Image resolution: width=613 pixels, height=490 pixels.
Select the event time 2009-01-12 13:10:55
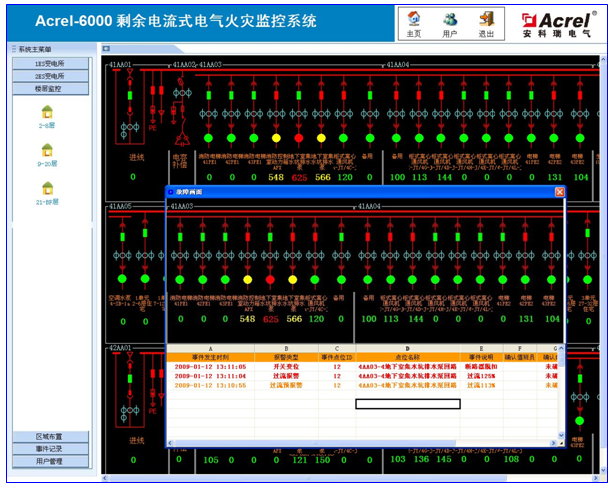tap(210, 386)
